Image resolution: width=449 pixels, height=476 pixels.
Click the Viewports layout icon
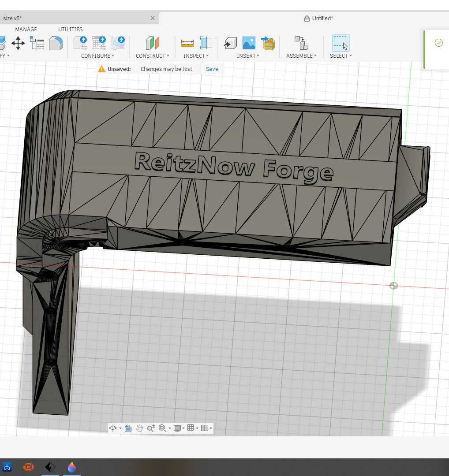click(205, 428)
